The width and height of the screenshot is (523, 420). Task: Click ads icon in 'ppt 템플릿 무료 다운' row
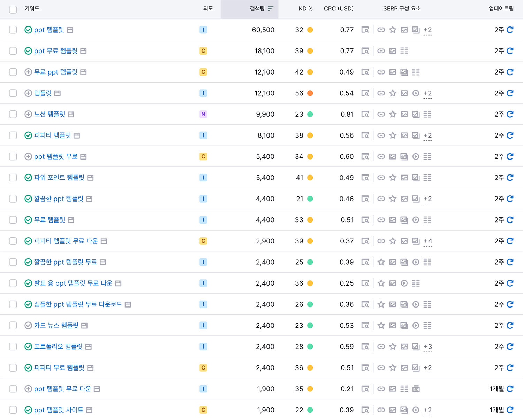click(416, 389)
